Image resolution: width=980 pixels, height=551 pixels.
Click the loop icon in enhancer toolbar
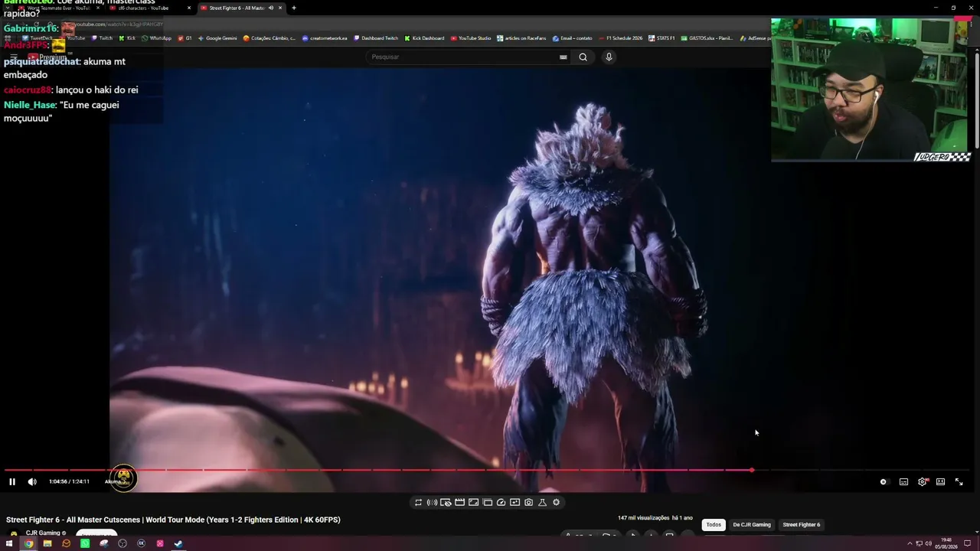coord(418,503)
